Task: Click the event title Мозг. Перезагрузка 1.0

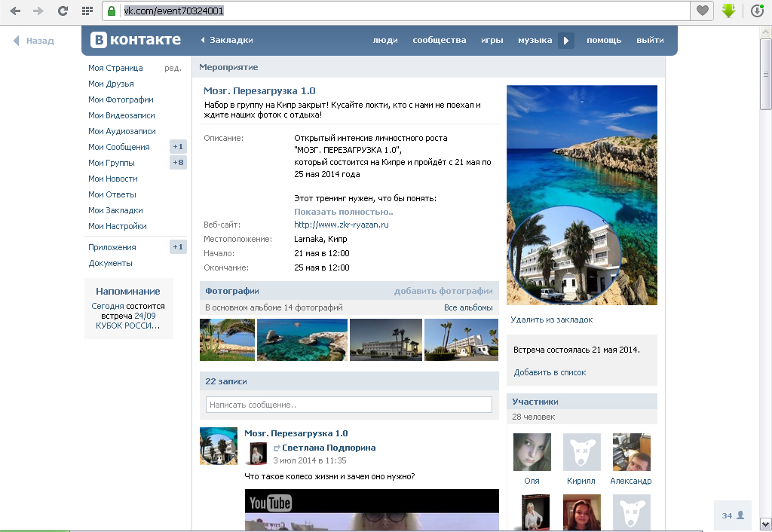Action: coord(259,90)
